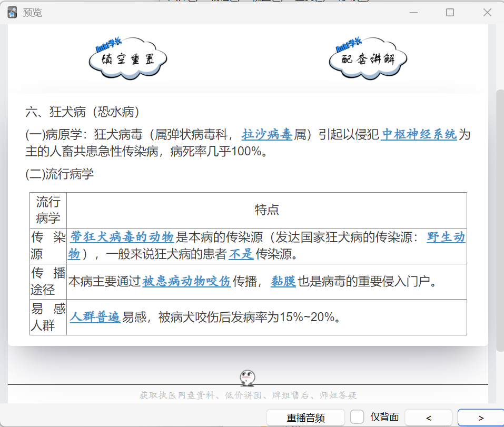
Task: Click the 配套讲解 cloud button
Action: coord(368,58)
